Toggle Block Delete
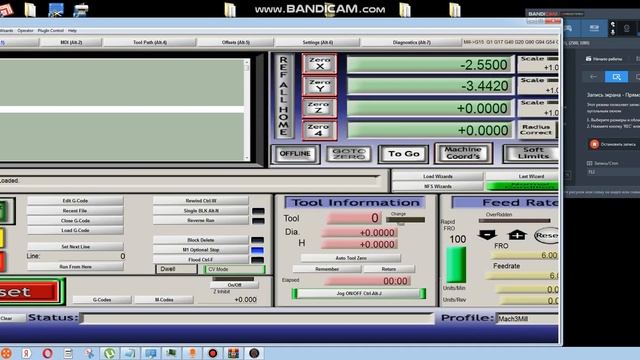 click(x=200, y=240)
